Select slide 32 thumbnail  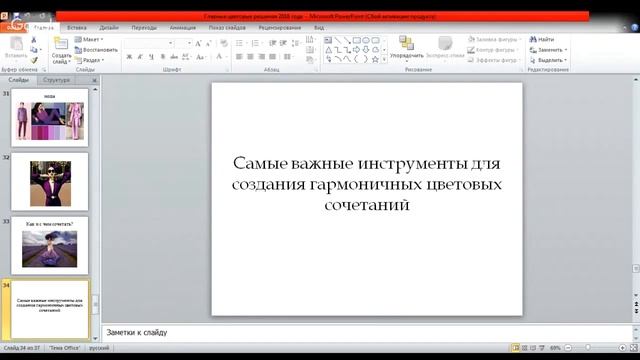tap(50, 182)
